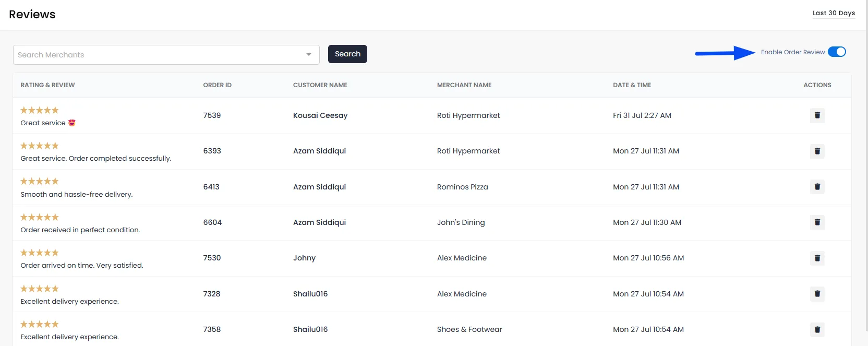
Task: Click customer name Johny
Action: click(x=304, y=258)
